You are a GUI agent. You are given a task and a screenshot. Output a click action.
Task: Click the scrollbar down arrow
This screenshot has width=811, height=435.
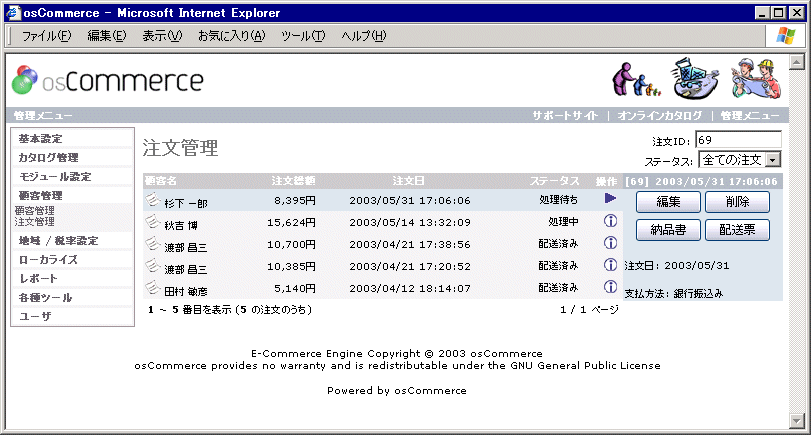coord(797,421)
